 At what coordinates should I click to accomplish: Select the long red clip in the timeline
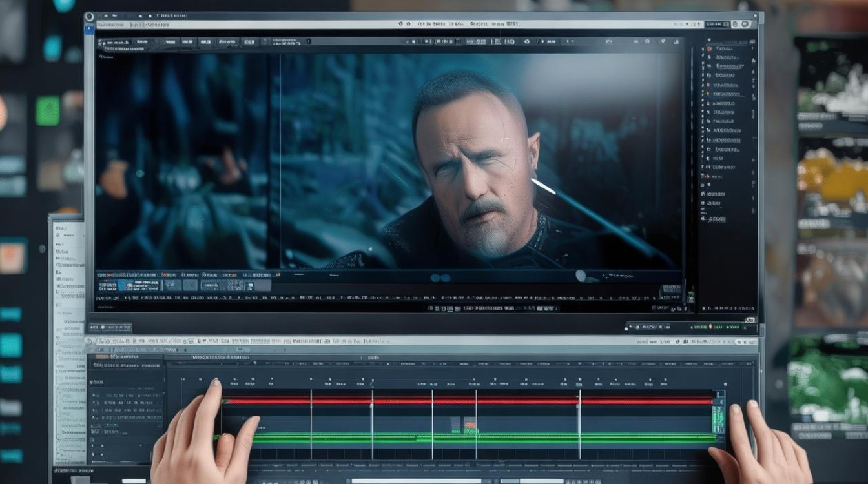pyautogui.click(x=468, y=401)
